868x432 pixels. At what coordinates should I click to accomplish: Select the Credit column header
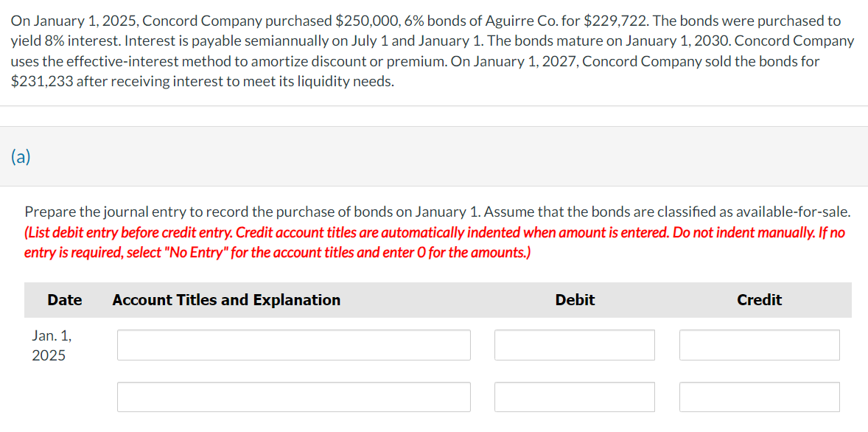[x=759, y=300]
